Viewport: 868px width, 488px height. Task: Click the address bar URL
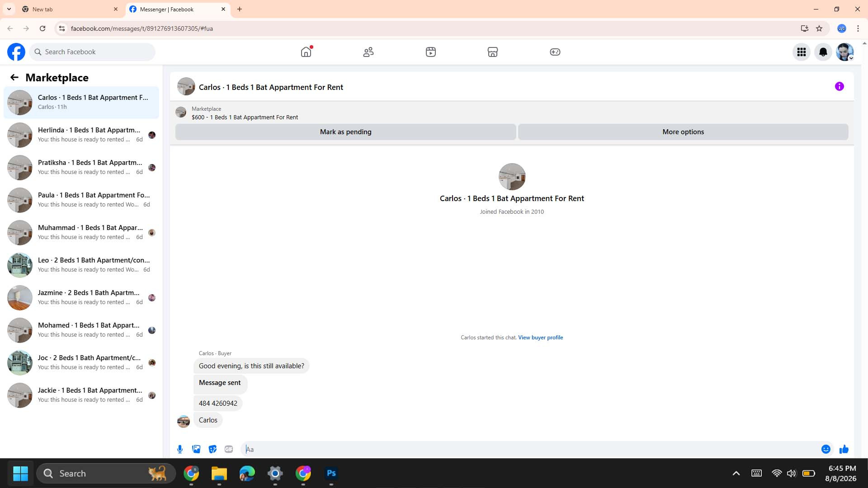(x=142, y=28)
